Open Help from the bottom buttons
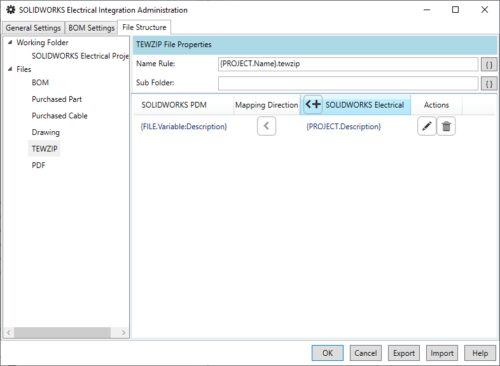This screenshot has width=500, height=366. [x=480, y=353]
